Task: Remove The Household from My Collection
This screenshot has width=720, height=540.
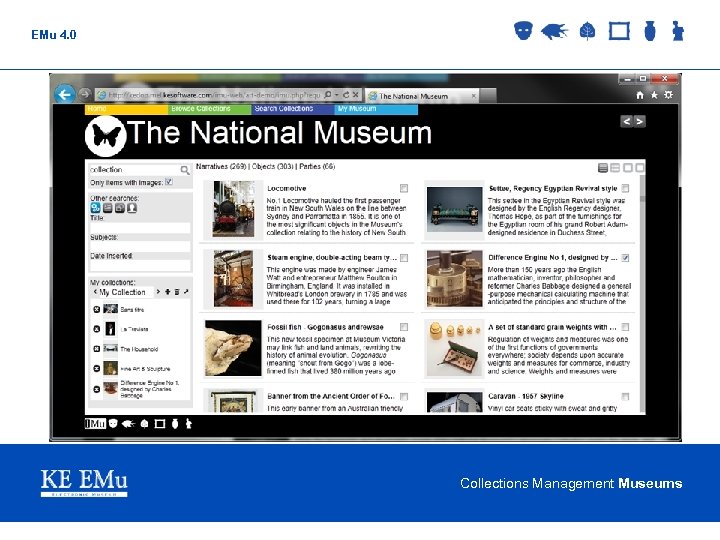Action: click(x=96, y=349)
